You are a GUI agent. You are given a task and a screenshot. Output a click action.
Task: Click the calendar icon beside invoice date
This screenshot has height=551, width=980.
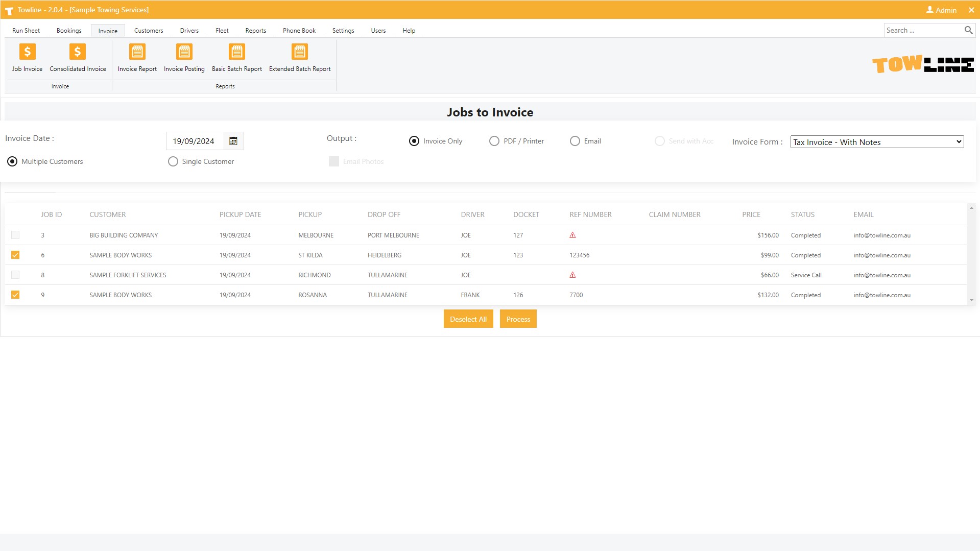point(233,141)
